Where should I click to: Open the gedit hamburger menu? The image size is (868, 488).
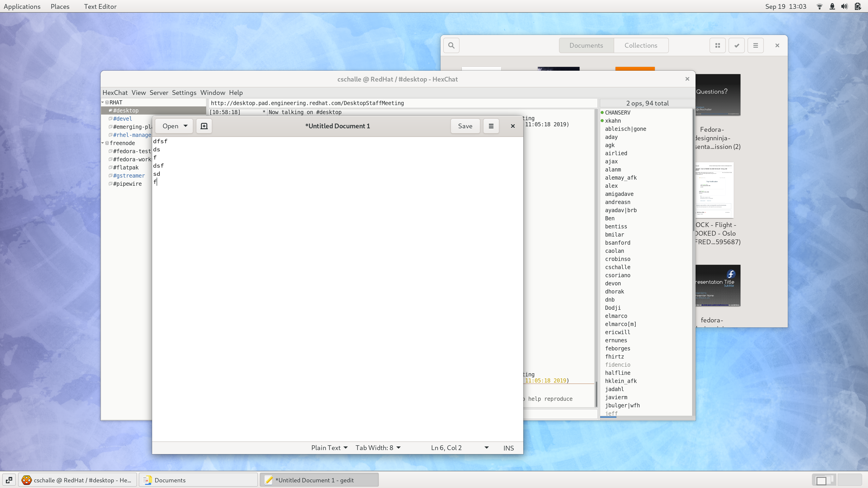[491, 126]
